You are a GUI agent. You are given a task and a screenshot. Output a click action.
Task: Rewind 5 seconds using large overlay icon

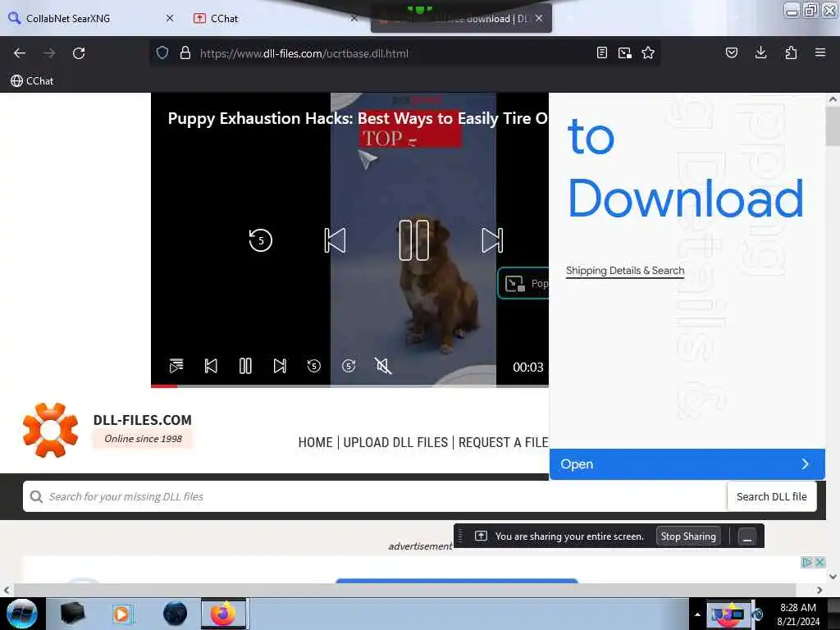click(260, 240)
